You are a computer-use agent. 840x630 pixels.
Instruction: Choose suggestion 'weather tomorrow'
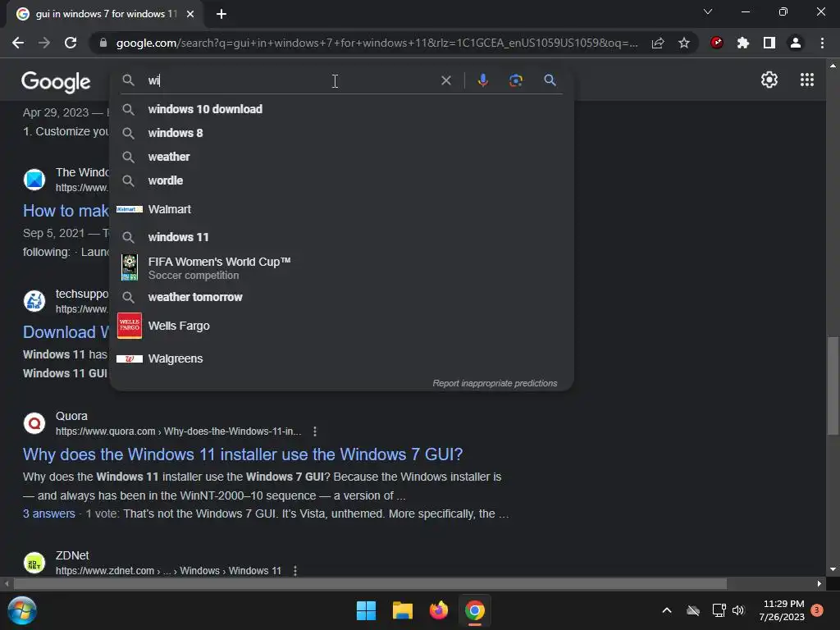coord(342,297)
